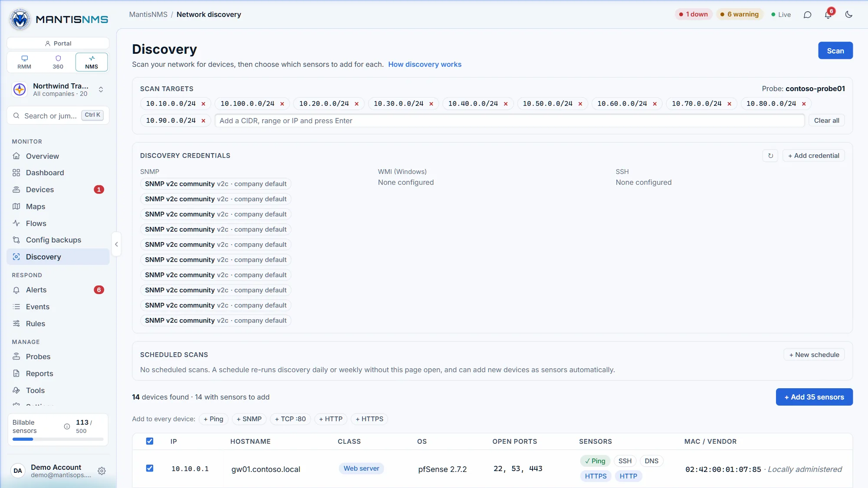This screenshot has height=488, width=868.
Task: Open Flows in the sidebar
Action: click(x=58, y=223)
